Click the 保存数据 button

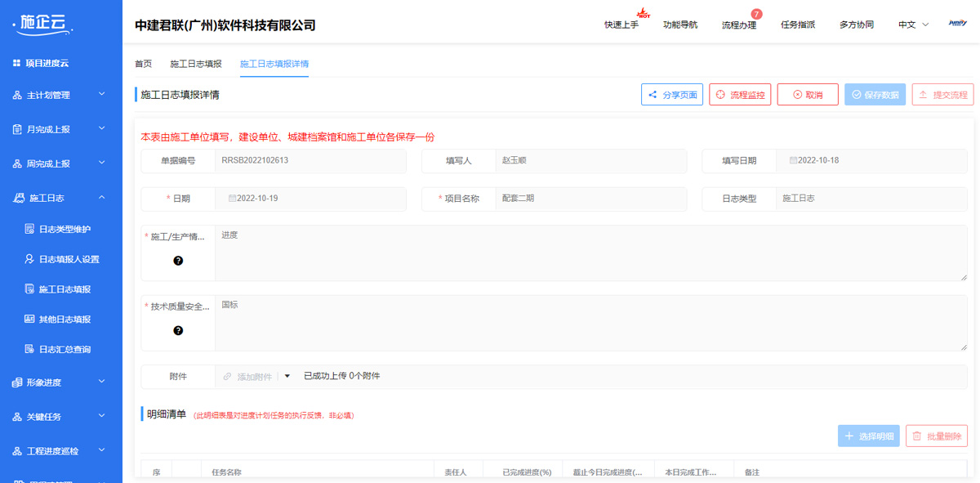coord(875,95)
